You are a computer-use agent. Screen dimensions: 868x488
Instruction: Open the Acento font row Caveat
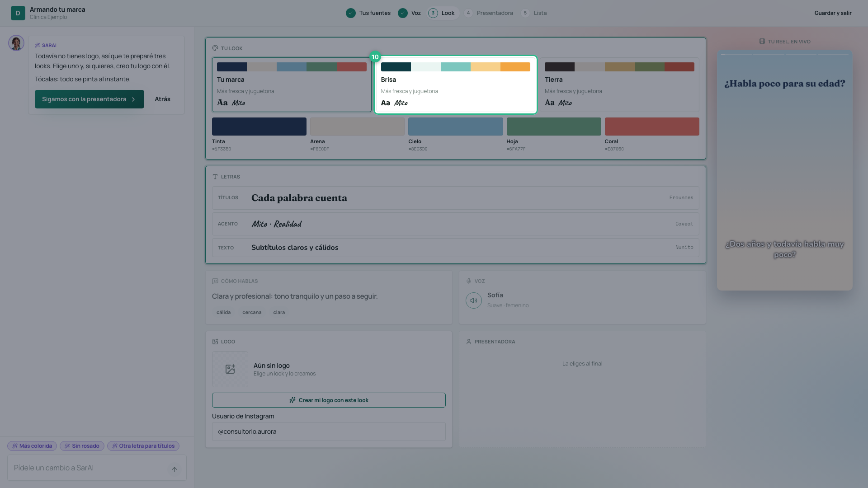(455, 224)
